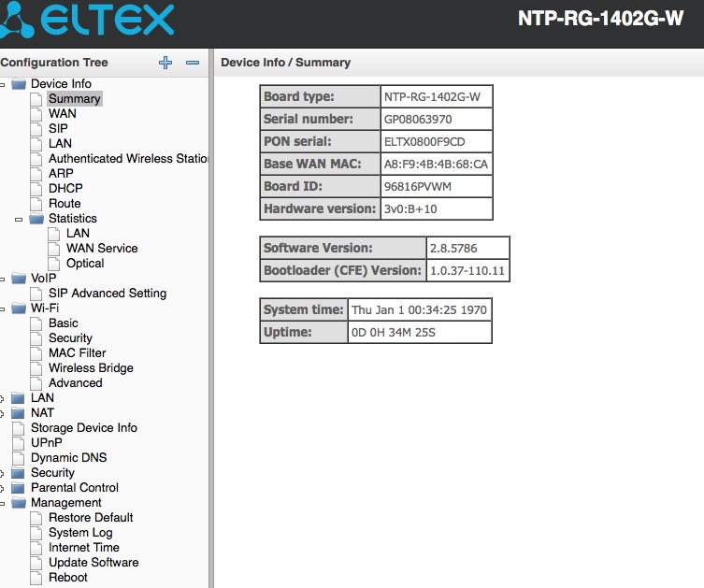The image size is (704, 588).
Task: Click the VoIP folder icon
Action: 19,279
